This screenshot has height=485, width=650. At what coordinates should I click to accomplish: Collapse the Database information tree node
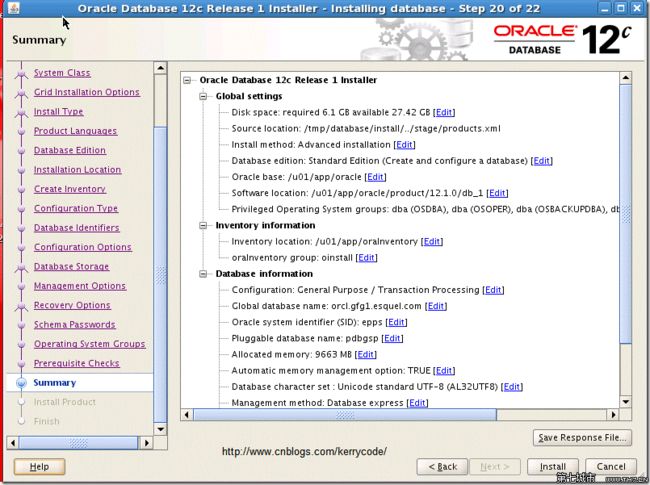coord(203,274)
